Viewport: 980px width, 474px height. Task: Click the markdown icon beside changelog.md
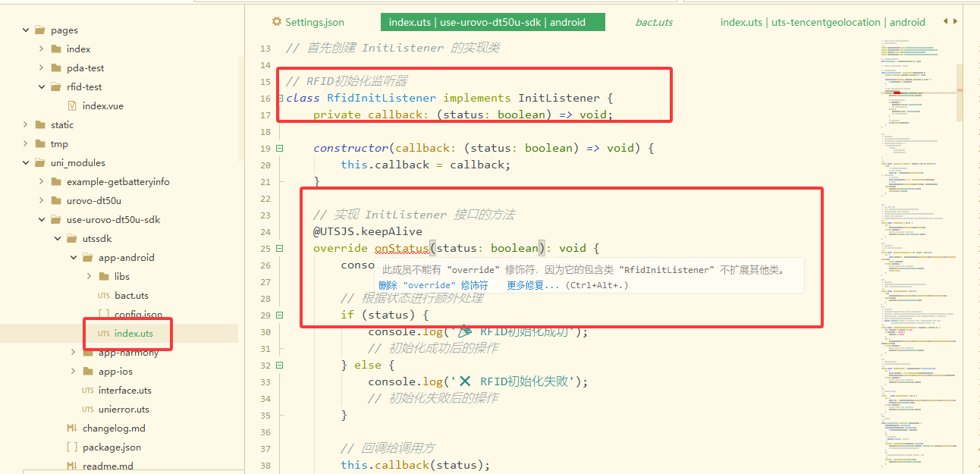(72, 428)
